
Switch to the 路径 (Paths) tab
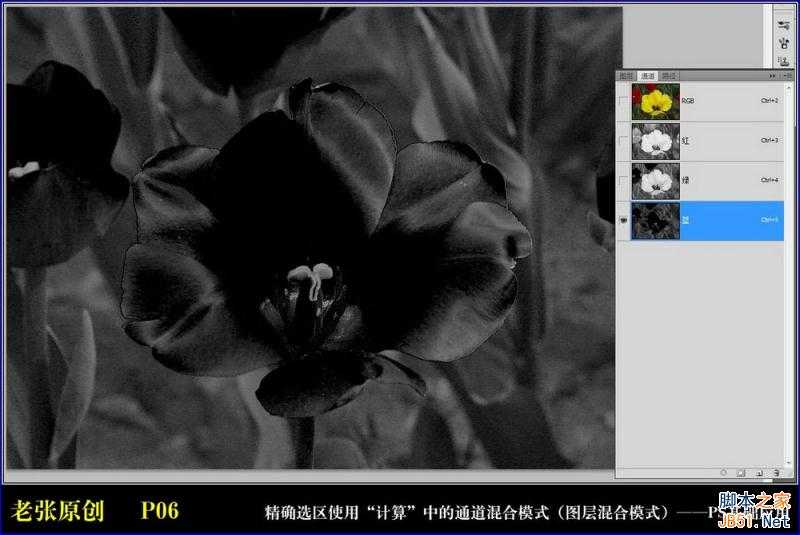pyautogui.click(x=669, y=75)
